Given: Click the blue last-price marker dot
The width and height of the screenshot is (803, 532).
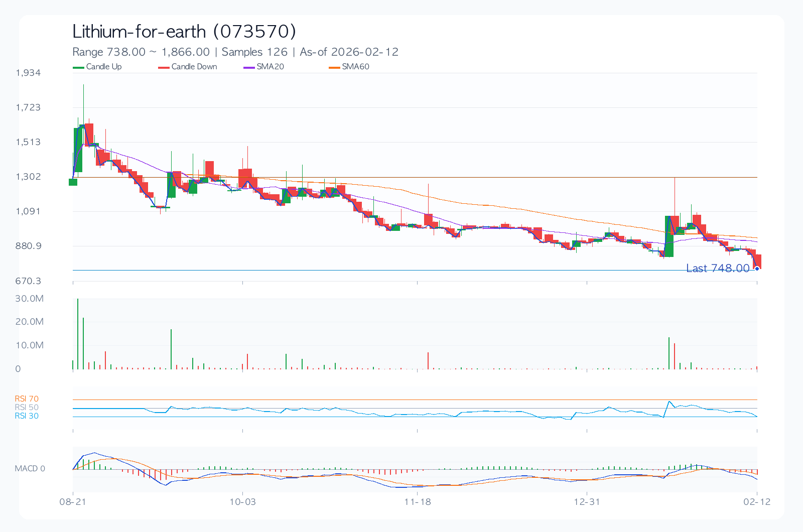Looking at the screenshot, I should pos(757,269).
